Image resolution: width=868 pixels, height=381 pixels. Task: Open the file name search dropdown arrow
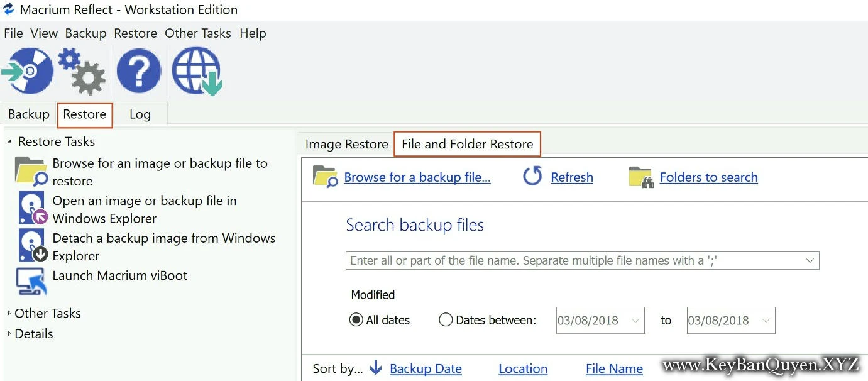click(810, 260)
